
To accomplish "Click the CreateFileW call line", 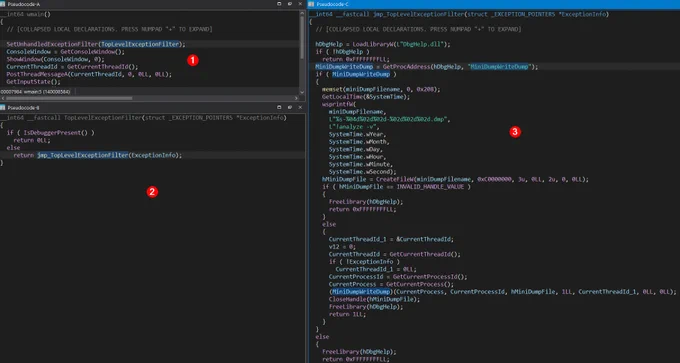I will click(x=455, y=179).
